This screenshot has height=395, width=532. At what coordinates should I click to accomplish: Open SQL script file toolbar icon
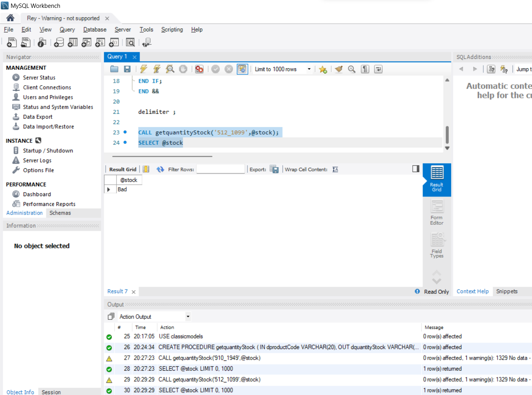point(26,42)
